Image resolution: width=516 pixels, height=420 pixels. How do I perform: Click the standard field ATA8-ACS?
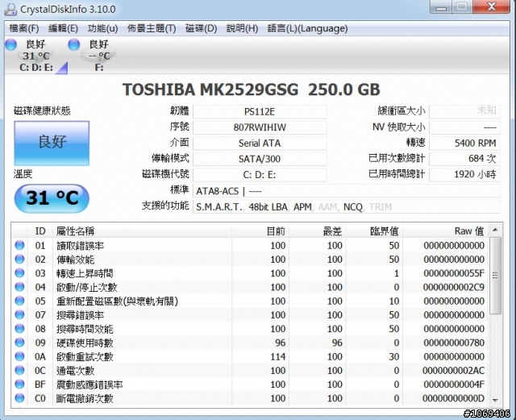tap(346, 191)
